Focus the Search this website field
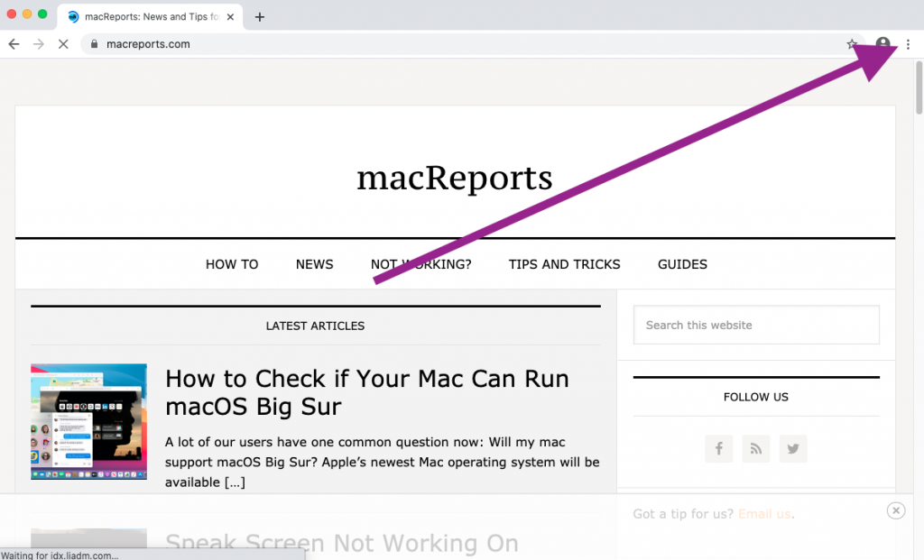924x560 pixels. coord(757,325)
